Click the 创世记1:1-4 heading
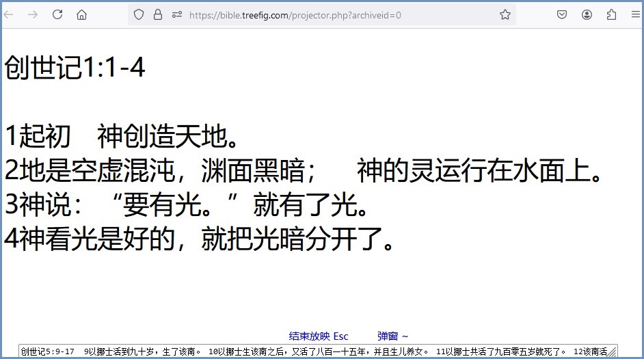The height and width of the screenshot is (359, 644). 75,68
